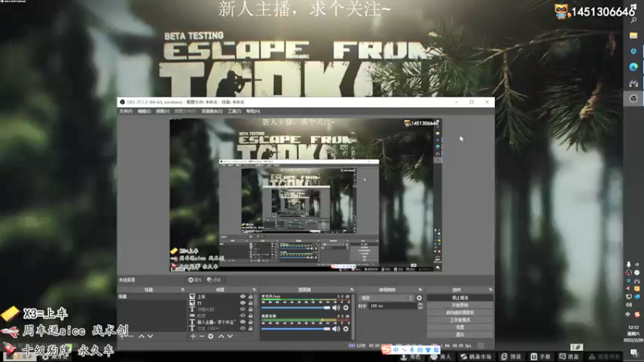Viewport: 644px width, 362px height.
Task: Toggle lock on the bottom source in list
Action: pos(250,328)
